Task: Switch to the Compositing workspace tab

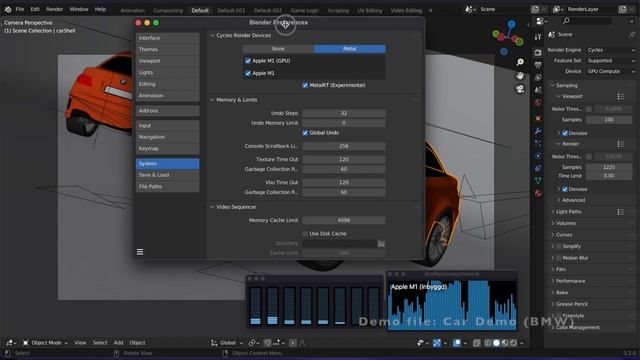Action: 168,10
